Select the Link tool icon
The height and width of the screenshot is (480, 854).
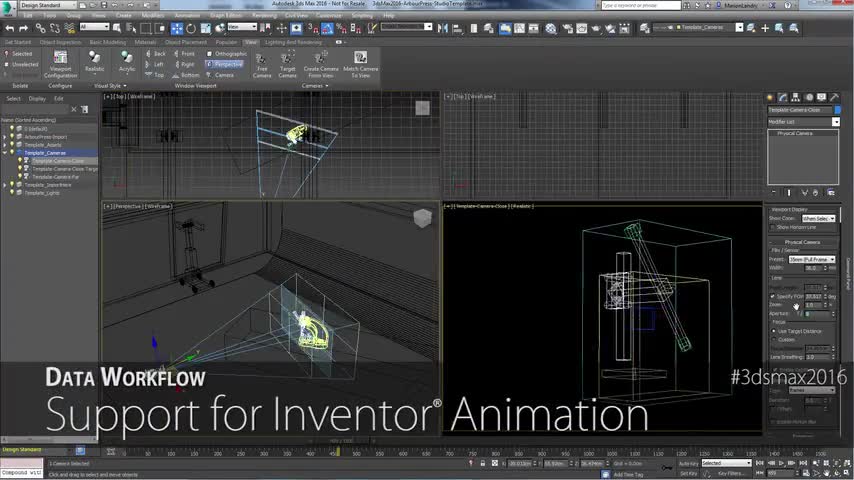pos(40,28)
